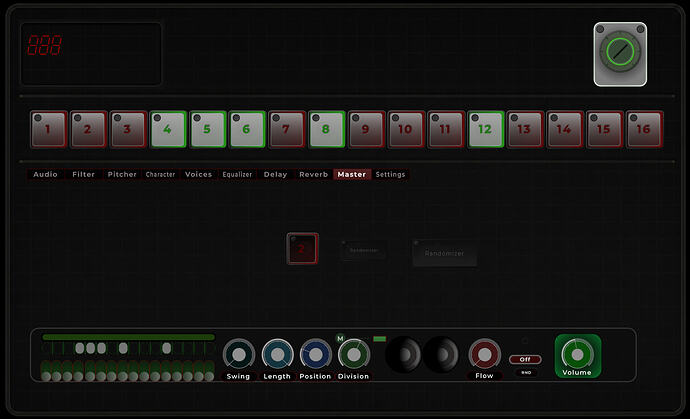
Task: Click the Flow label
Action: pos(484,376)
